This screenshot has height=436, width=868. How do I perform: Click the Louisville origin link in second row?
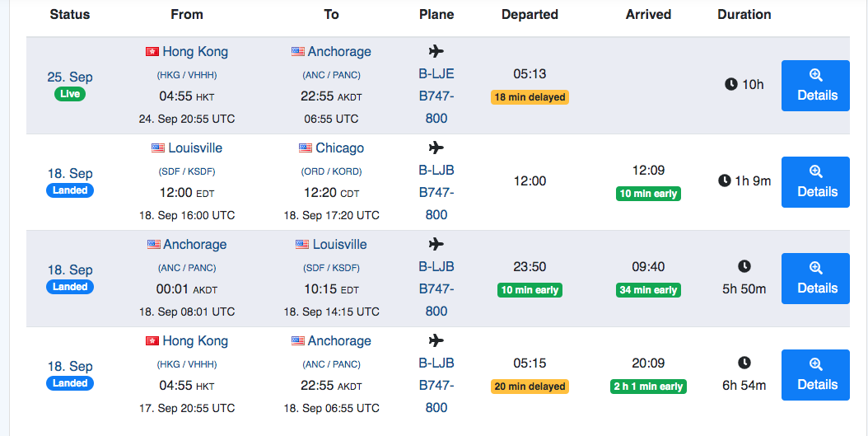(x=195, y=148)
